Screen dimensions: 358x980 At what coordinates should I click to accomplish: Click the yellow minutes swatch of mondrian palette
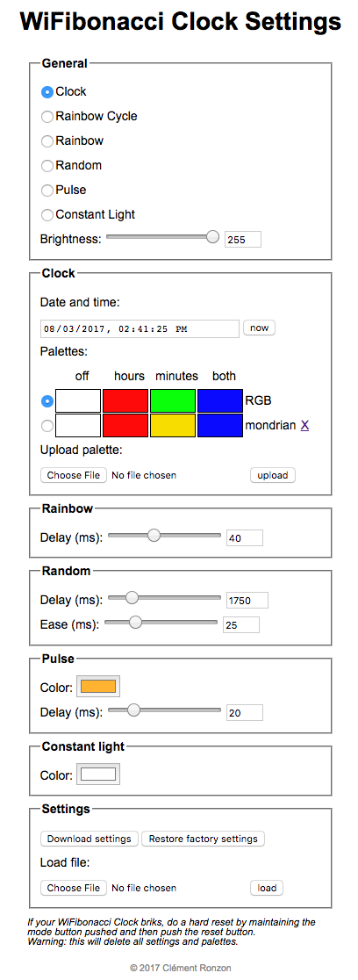173,426
